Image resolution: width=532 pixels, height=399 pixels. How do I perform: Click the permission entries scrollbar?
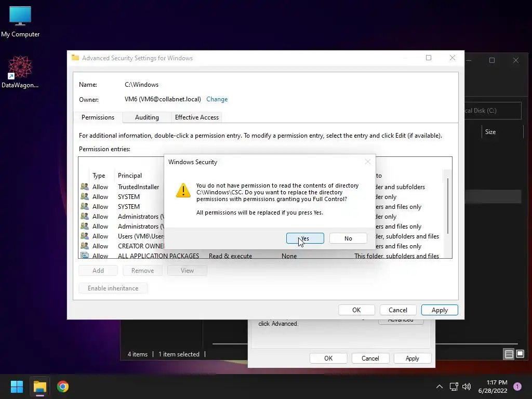[x=448, y=206]
